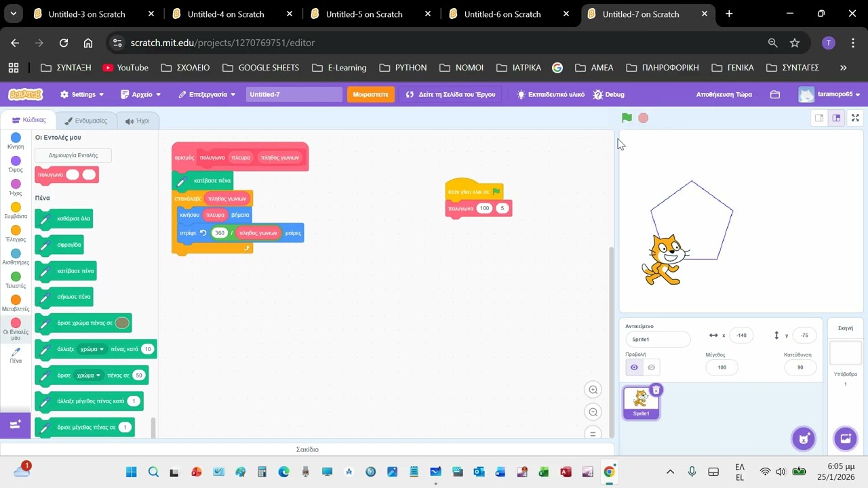Open the Ήχος block category
Screen dimensions: 868x488
click(16, 188)
